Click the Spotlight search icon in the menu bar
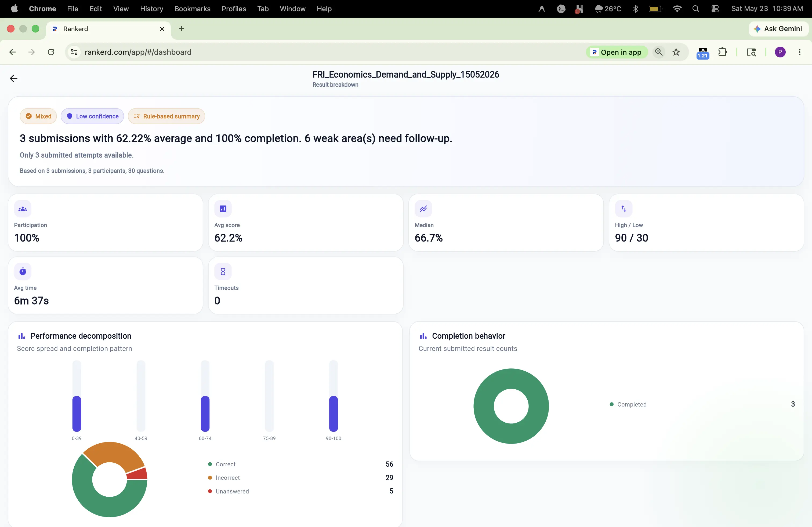The width and height of the screenshot is (812, 527). coord(696,9)
